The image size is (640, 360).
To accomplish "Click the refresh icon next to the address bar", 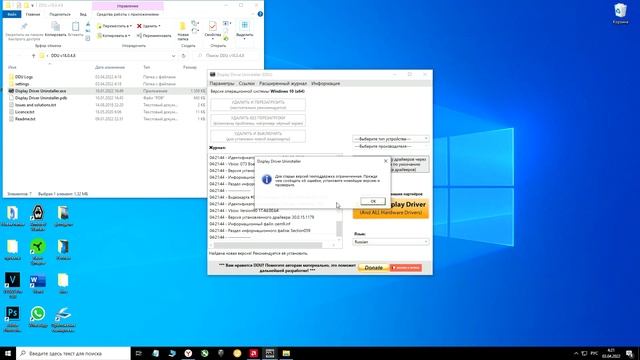I will (184, 56).
